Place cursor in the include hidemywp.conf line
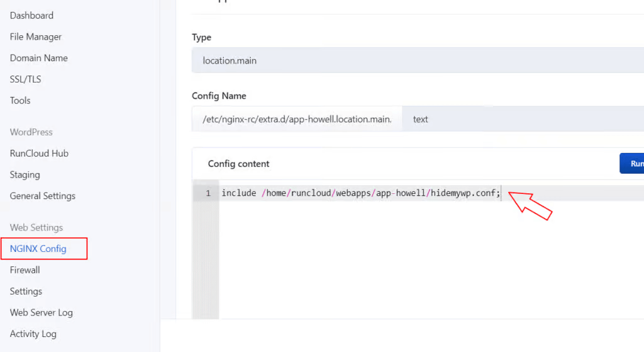The width and height of the screenshot is (644, 352). click(360, 193)
